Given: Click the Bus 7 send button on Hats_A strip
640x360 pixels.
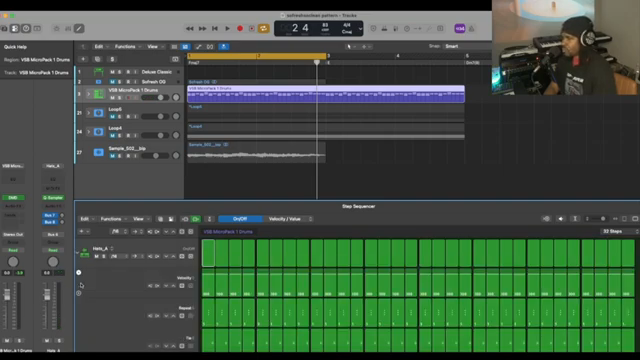Looking at the screenshot, I should tap(50, 215).
